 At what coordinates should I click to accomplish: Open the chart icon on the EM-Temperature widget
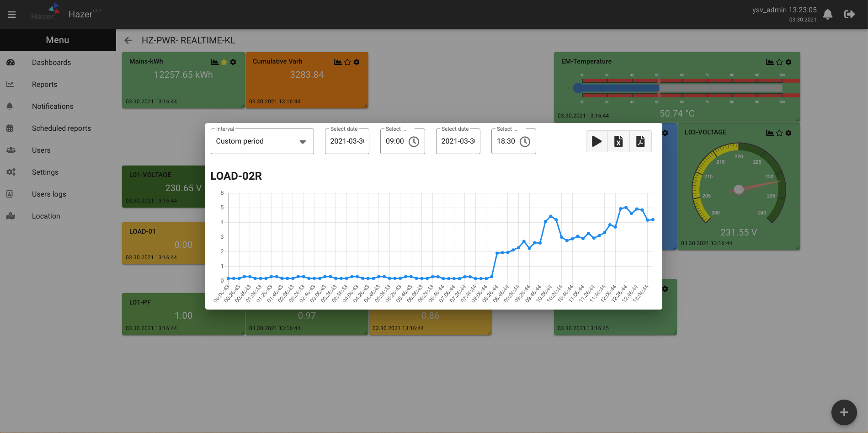pyautogui.click(x=770, y=62)
